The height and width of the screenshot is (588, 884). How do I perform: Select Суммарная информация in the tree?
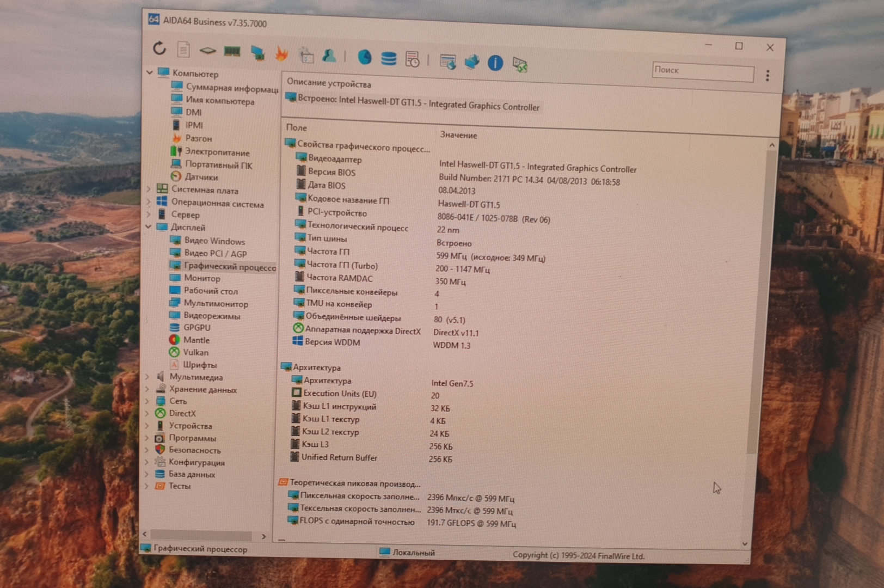[x=225, y=87]
